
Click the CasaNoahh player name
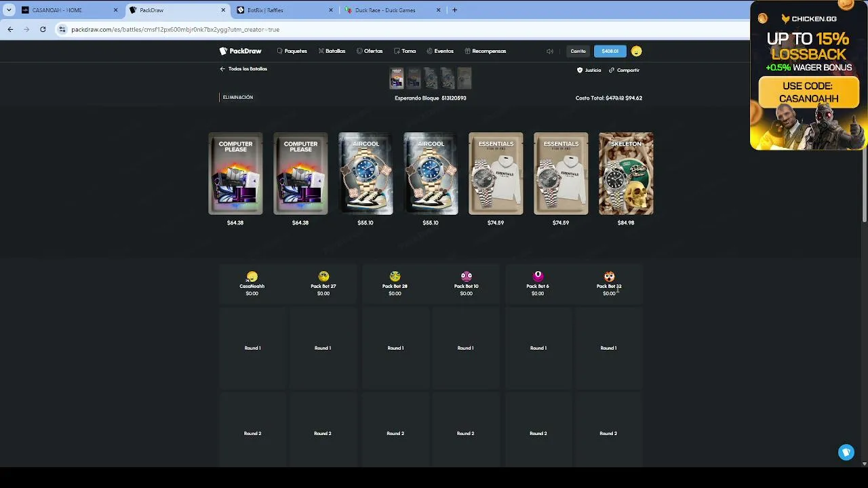point(252,286)
